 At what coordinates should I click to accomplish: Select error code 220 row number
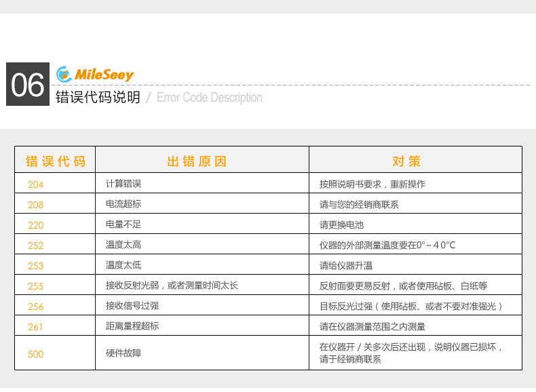coord(35,225)
